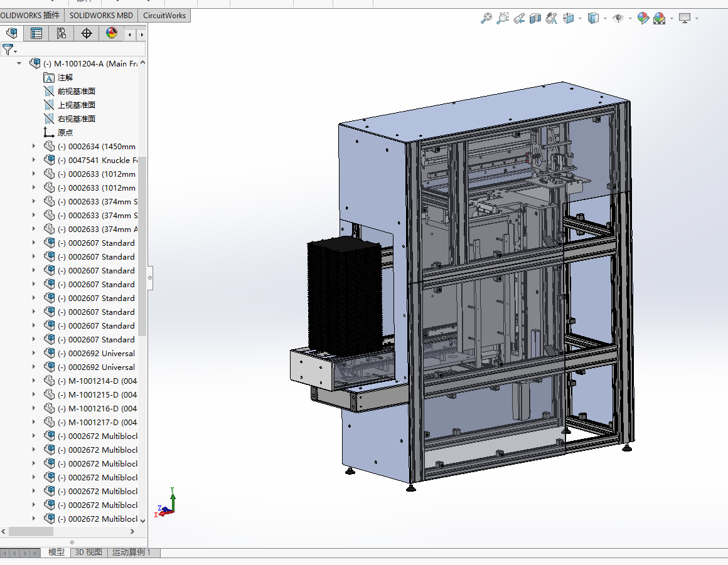This screenshot has width=728, height=565.
Task: Open the Apply Scene dropdown arrow
Action: click(x=672, y=19)
